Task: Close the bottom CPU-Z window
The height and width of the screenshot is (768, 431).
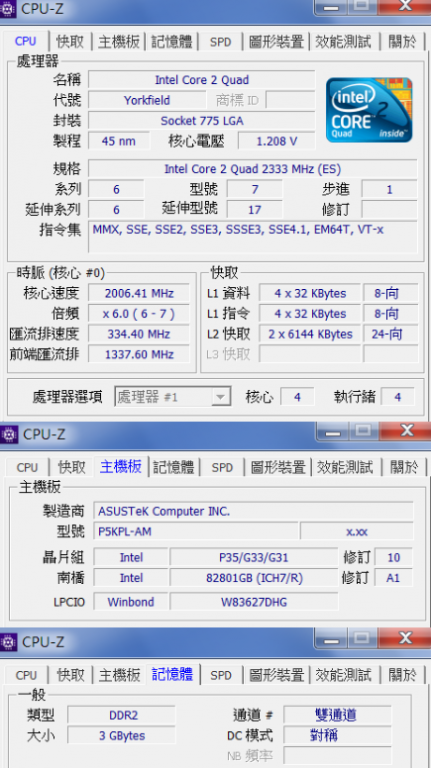Action: pyautogui.click(x=405, y=638)
